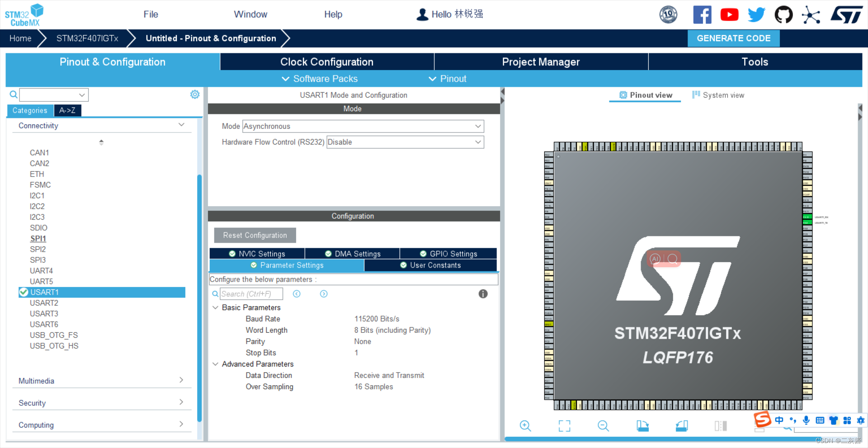Open DMA Settings tab
This screenshot has width=868, height=448.
(x=352, y=254)
